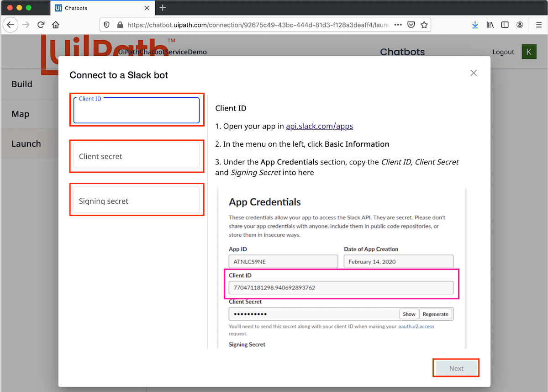Click the Client ID heading in instructions
The width and height of the screenshot is (548, 392).
[x=231, y=108]
